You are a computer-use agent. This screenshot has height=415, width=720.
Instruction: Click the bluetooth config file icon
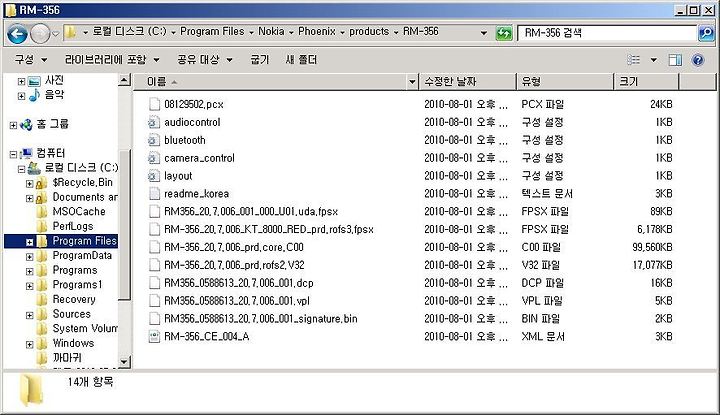(154, 140)
